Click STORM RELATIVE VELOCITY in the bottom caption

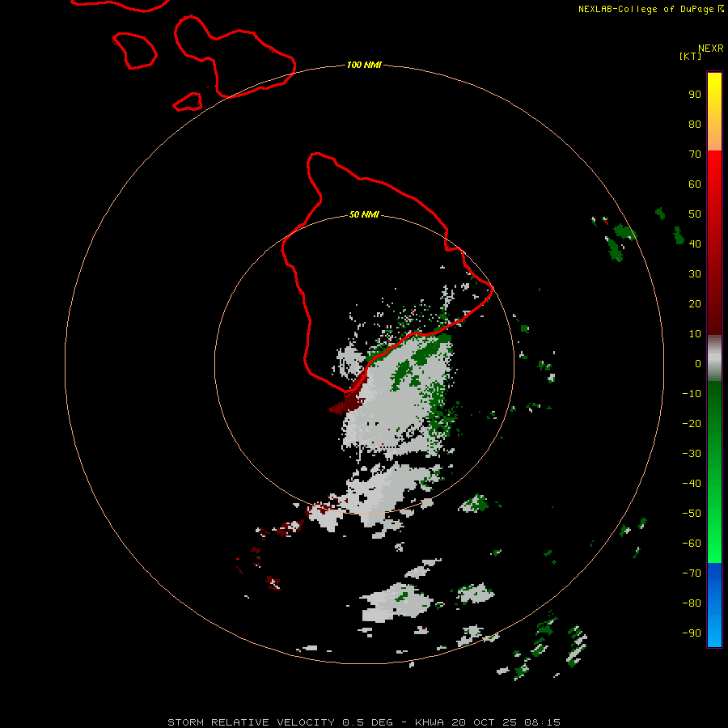251,722
